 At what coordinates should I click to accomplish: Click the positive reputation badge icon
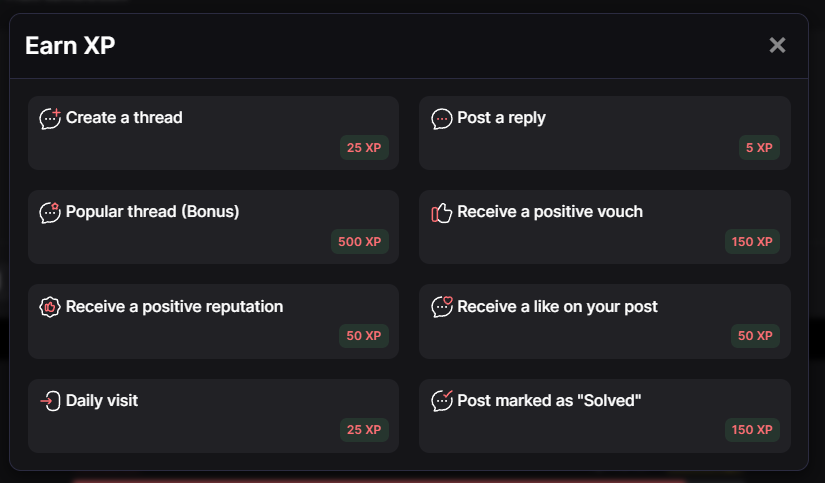[50, 307]
